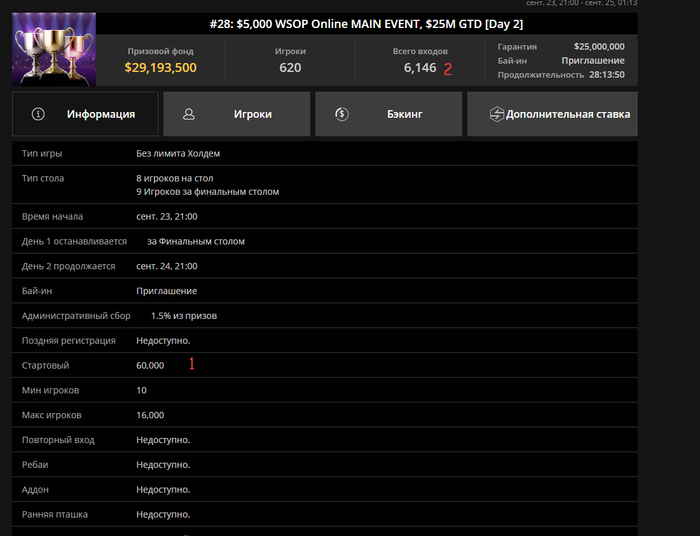Click the Стартовый row label
The height and width of the screenshot is (536, 700).
point(45,365)
